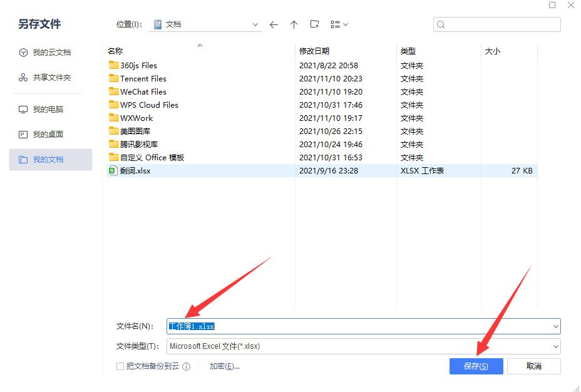Screen dimensions: 581x392
Task: Open 我的电脑 location
Action: coord(48,110)
